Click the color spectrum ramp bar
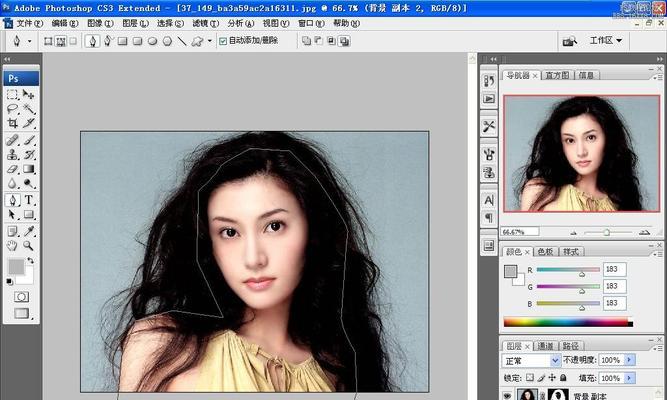The width and height of the screenshot is (667, 400). (568, 322)
